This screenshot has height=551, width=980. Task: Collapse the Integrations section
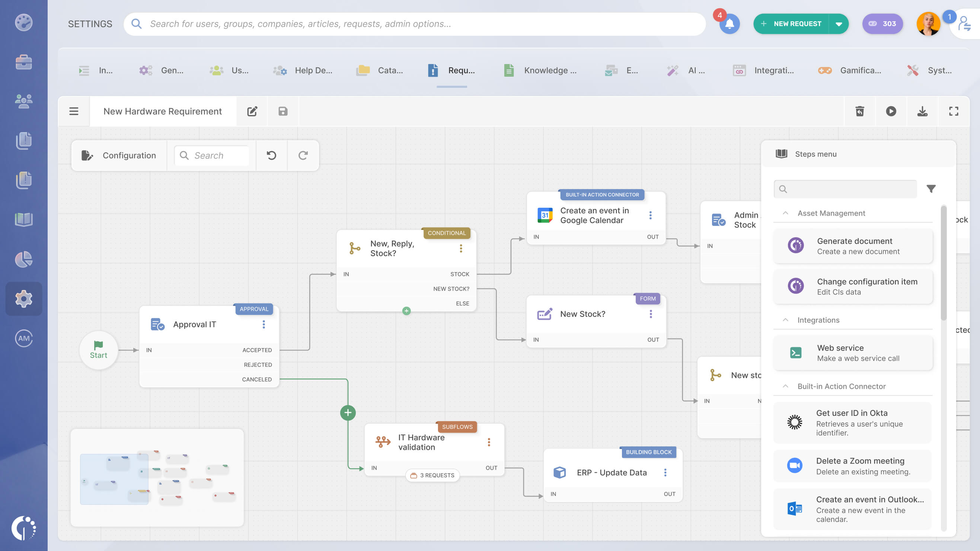785,320
